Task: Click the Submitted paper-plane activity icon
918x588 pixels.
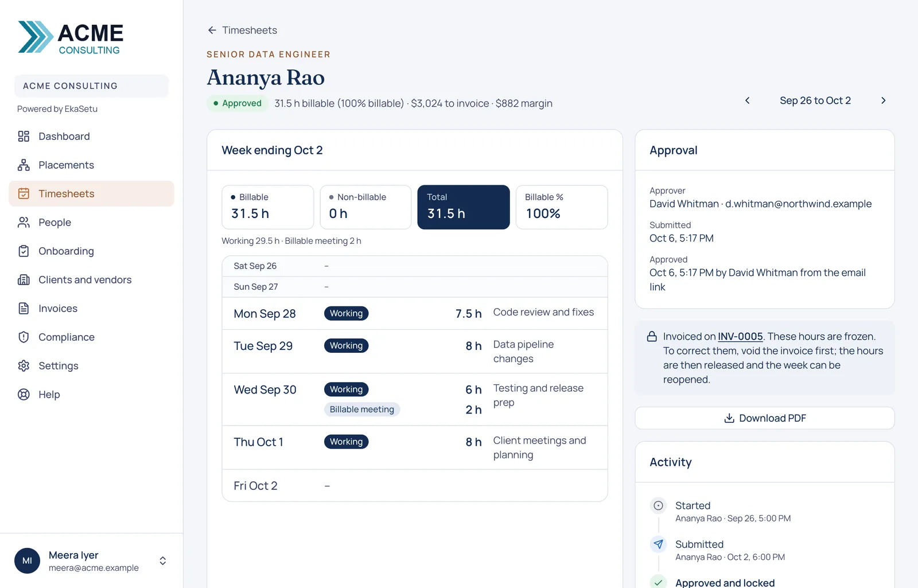Action: (x=659, y=544)
